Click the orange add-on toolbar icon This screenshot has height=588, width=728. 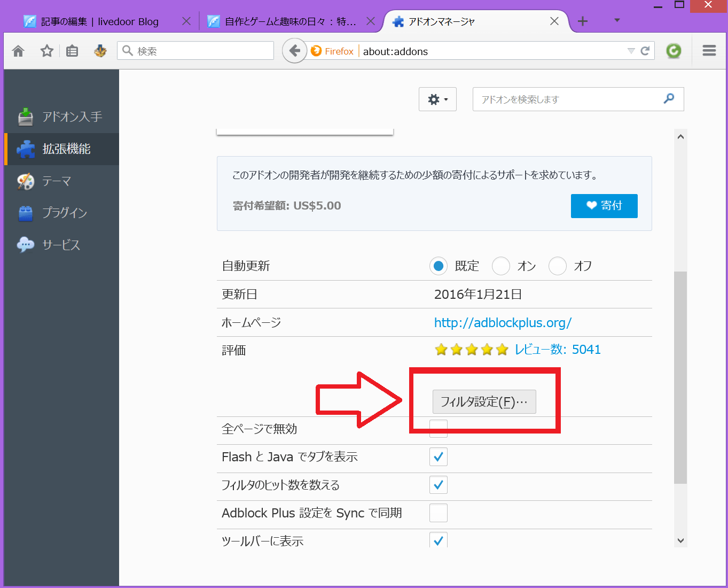tap(100, 51)
